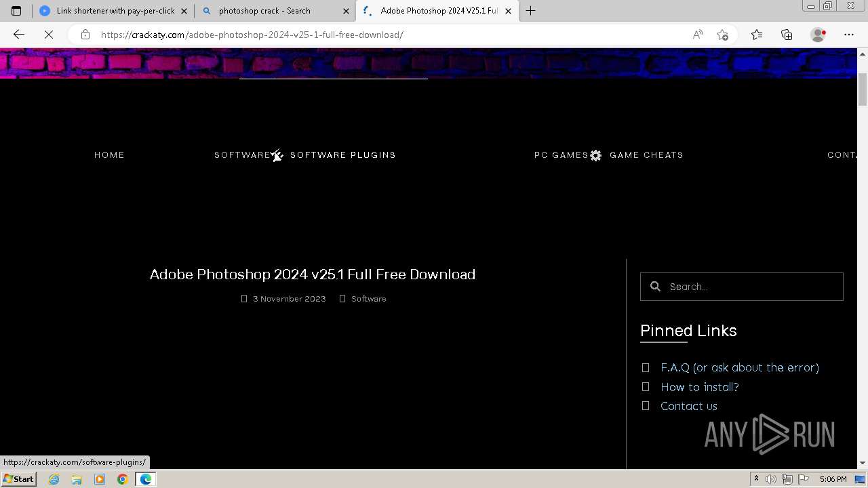Image resolution: width=868 pixels, height=488 pixels.
Task: Add this page to favorites
Action: 722,35
